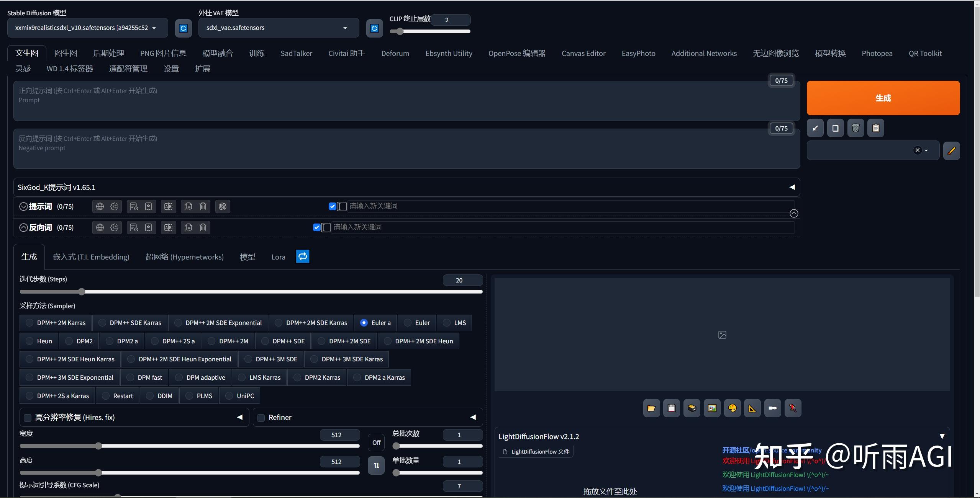Click the orange 生成 generate button
The height and width of the screenshot is (498, 980).
[x=883, y=98]
